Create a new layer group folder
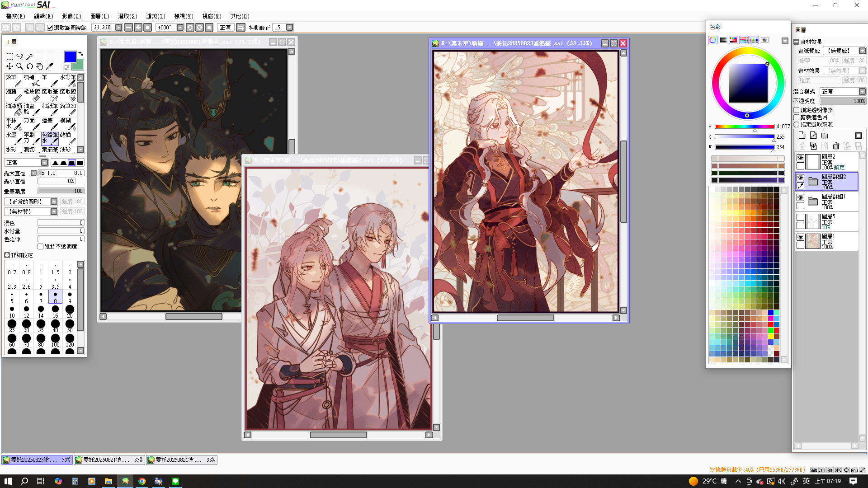This screenshot has width=868, height=488. [x=825, y=136]
